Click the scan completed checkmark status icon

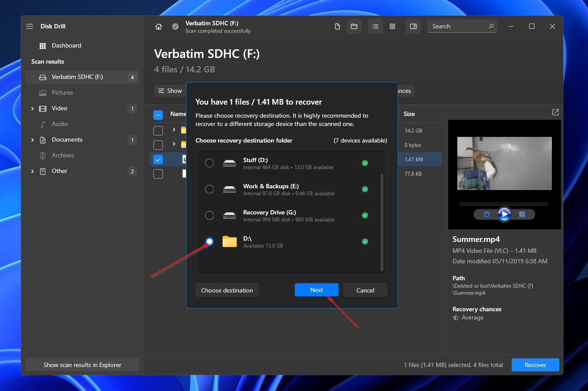tap(175, 27)
